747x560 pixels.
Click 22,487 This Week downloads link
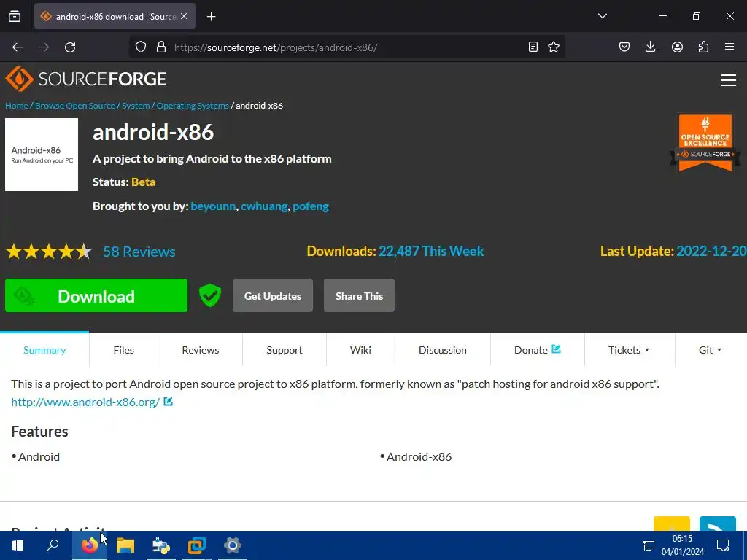click(431, 251)
